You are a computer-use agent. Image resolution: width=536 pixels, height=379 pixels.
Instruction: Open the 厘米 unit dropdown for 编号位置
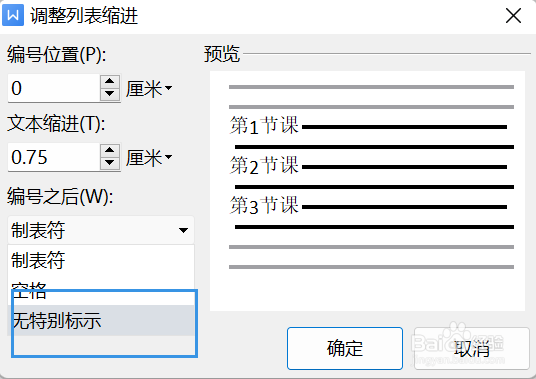149,89
